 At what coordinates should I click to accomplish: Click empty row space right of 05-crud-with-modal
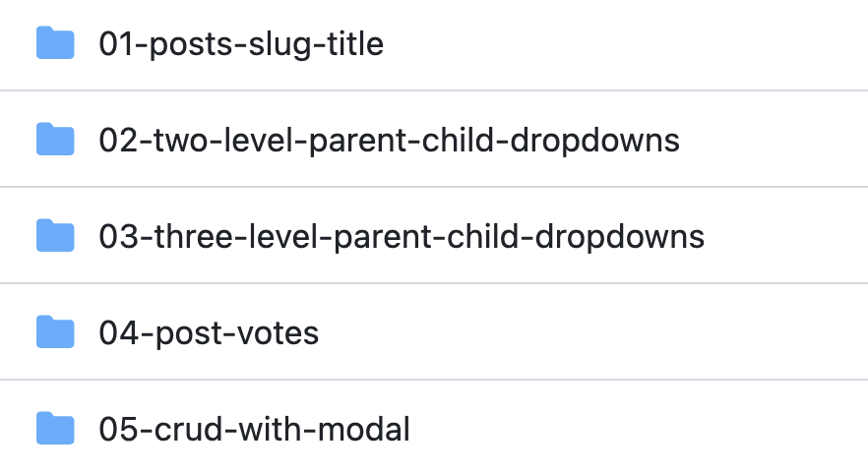click(640, 430)
